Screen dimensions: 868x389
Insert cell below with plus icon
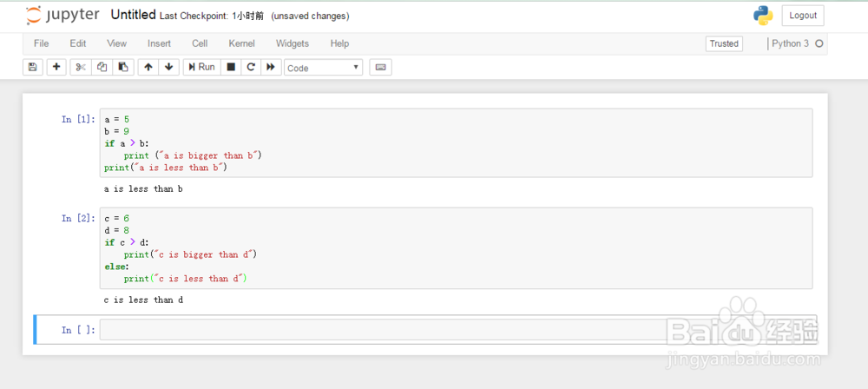[x=56, y=67]
